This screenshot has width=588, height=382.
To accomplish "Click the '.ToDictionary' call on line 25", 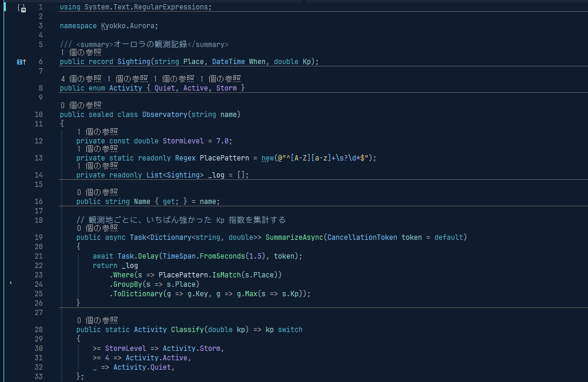I will [x=136, y=293].
